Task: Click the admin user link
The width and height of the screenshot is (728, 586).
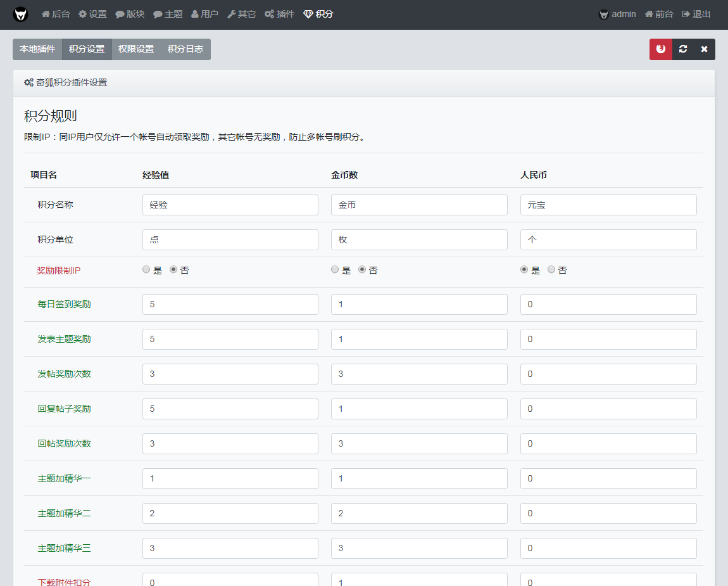Action: click(x=617, y=15)
